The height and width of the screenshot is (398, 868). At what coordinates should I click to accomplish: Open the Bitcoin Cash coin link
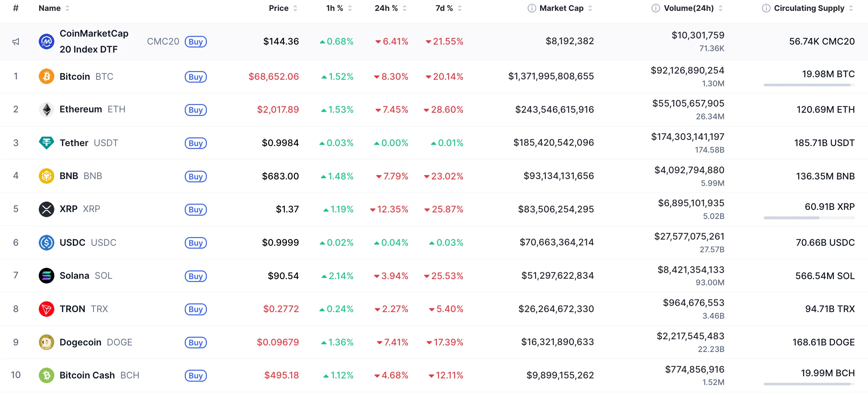pos(87,375)
